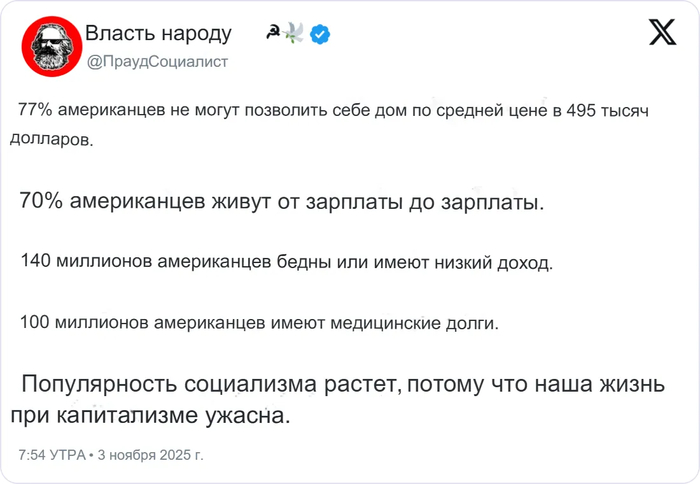This screenshot has height=484, width=700.
Task: Click the blue verified badge
Action: point(320,35)
